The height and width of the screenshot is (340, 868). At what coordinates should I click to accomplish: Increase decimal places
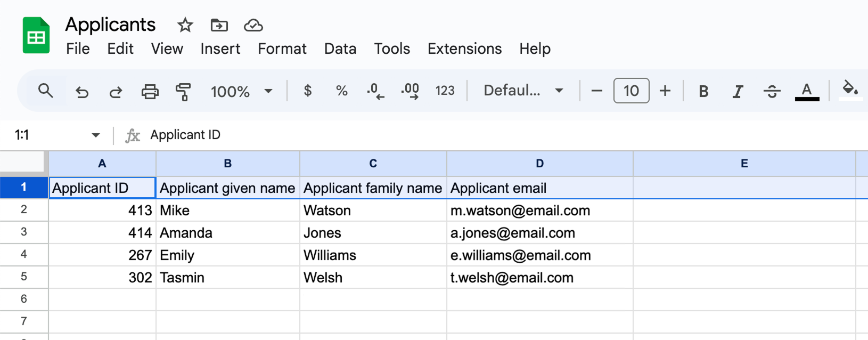click(x=410, y=91)
